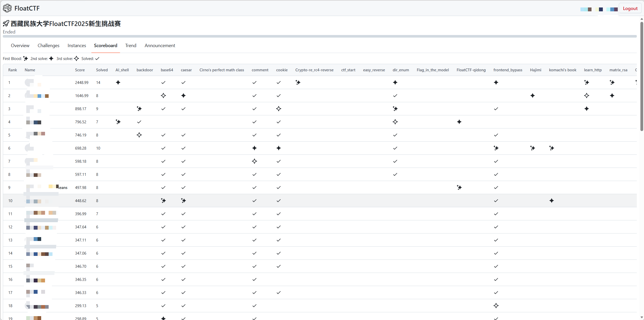Click the blurred user profile in header
This screenshot has width=644, height=320.
click(x=599, y=9)
